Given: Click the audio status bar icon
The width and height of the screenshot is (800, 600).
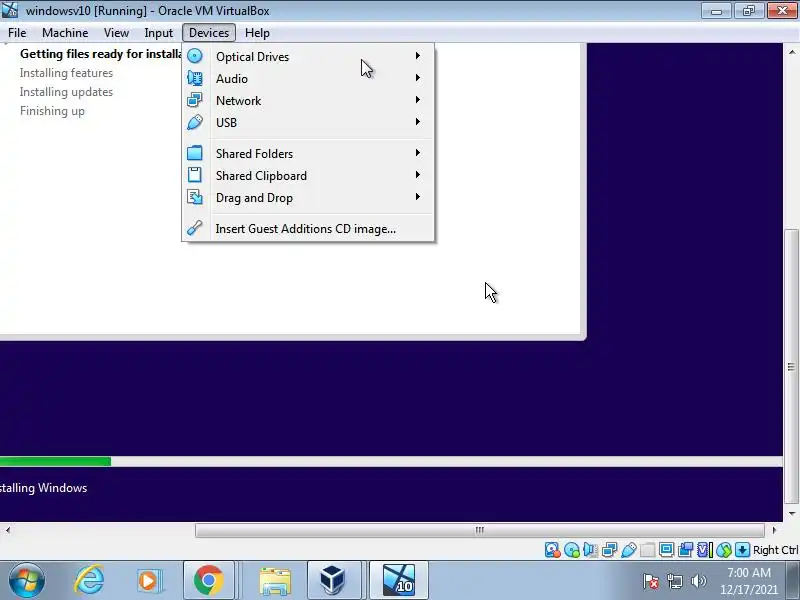Looking at the screenshot, I should tap(590, 549).
